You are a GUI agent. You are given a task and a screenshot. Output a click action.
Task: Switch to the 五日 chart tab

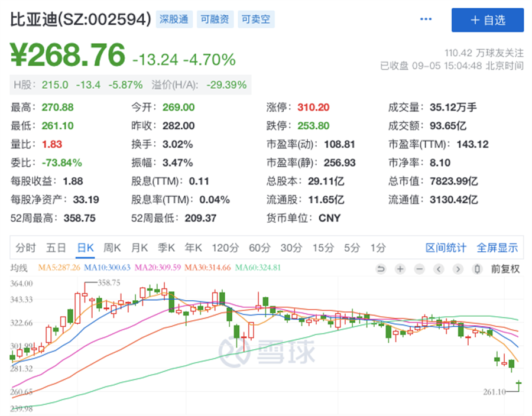[56, 248]
